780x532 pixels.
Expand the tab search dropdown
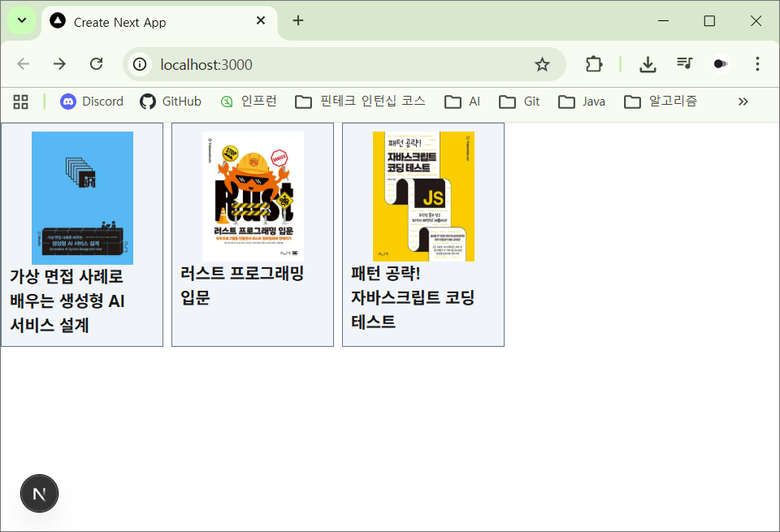[21, 21]
